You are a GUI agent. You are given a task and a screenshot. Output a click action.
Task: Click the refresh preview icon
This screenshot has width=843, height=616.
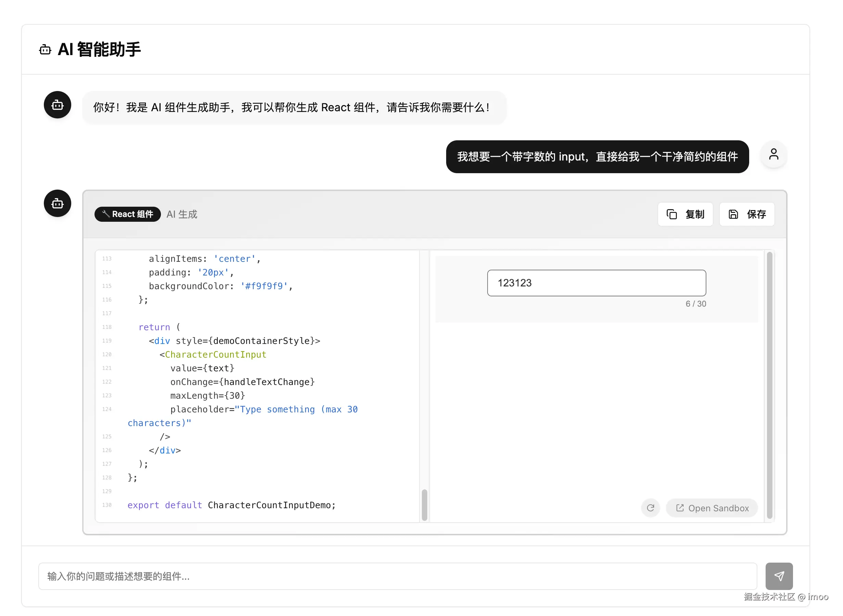click(x=650, y=508)
